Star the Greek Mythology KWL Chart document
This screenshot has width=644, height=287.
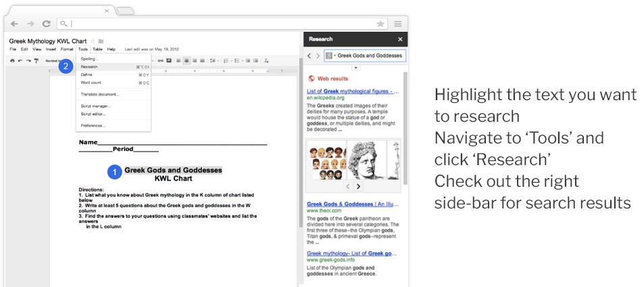93,41
